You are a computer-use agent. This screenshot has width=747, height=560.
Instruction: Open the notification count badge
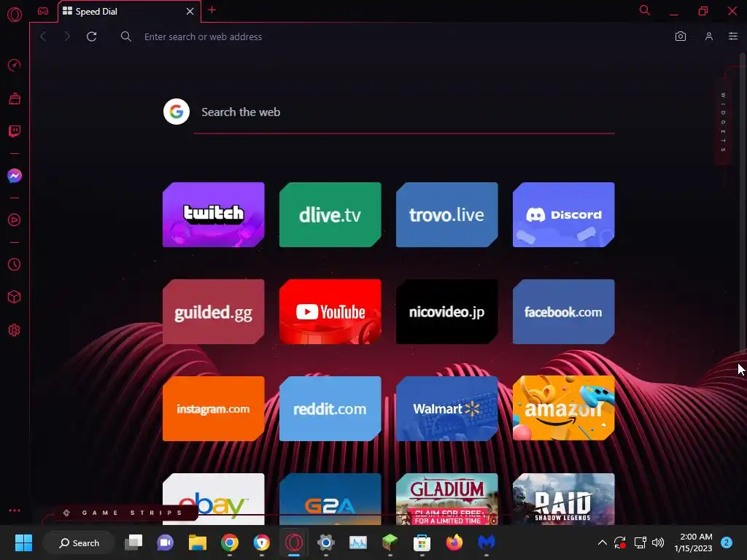[x=727, y=542]
